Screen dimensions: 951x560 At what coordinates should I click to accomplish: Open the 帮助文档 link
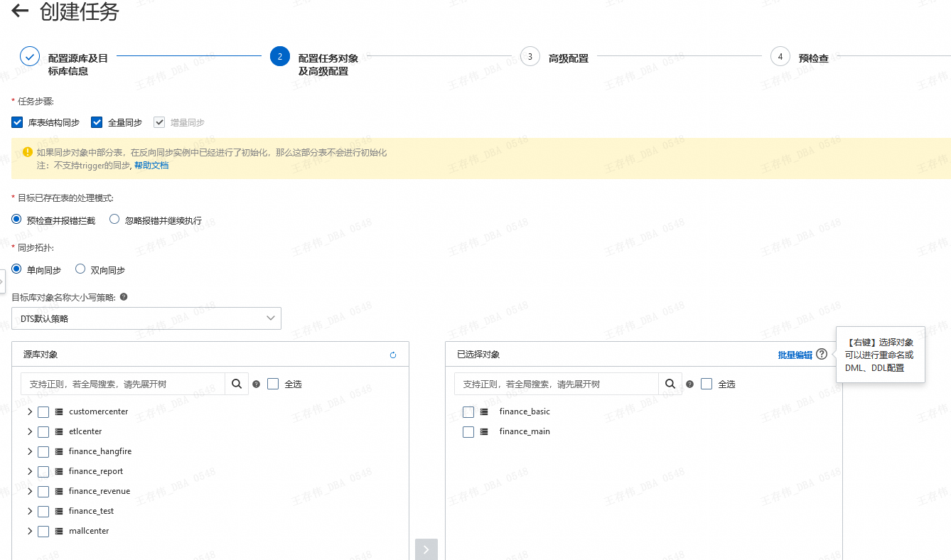coord(151,166)
